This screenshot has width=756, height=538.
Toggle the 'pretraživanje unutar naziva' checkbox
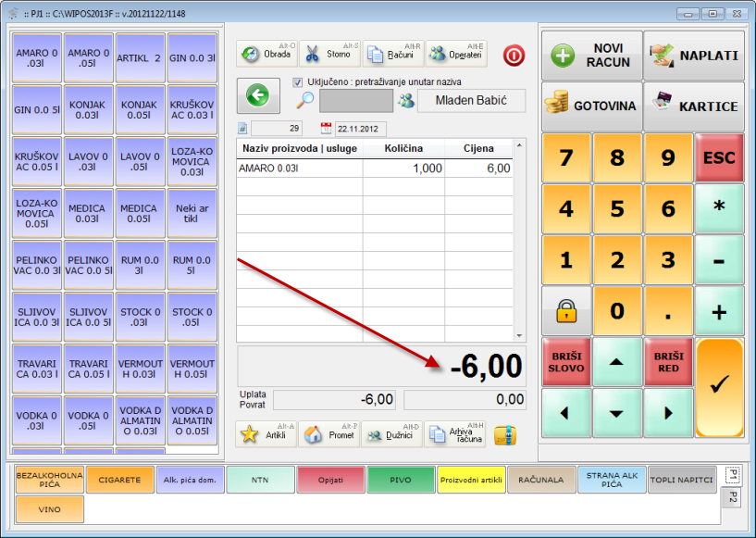click(298, 82)
